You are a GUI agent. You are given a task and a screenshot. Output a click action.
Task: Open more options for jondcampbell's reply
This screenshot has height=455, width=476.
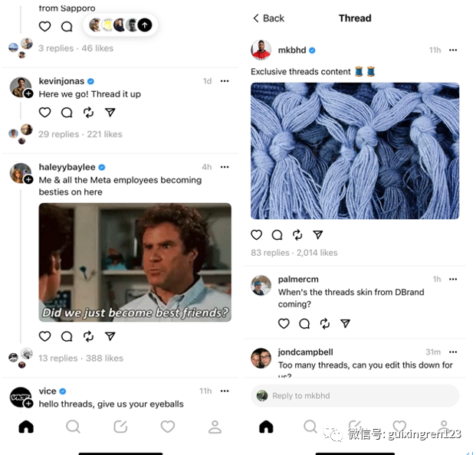pos(453,352)
